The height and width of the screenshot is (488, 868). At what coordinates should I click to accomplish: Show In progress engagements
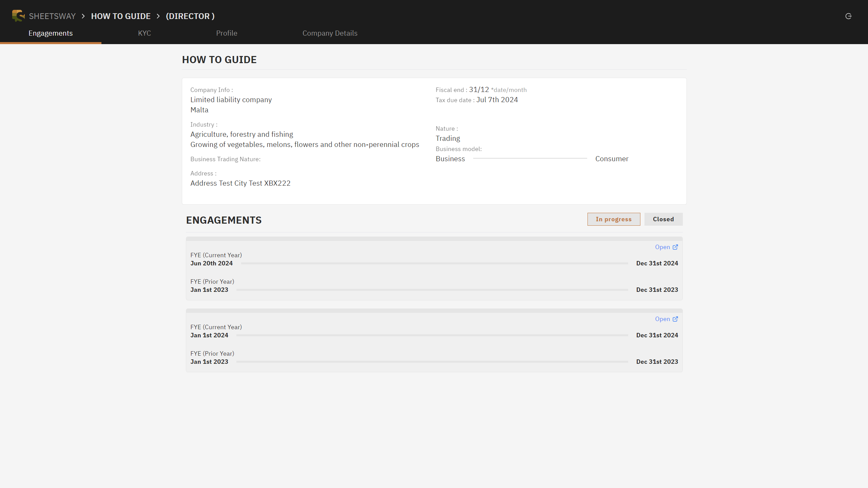[614, 219]
